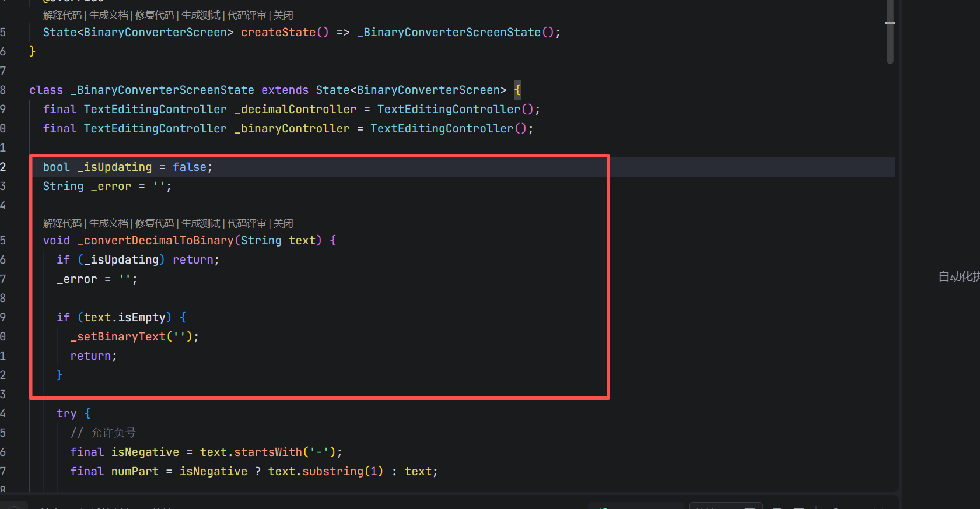Click the _decimalController variable name

pos(295,109)
